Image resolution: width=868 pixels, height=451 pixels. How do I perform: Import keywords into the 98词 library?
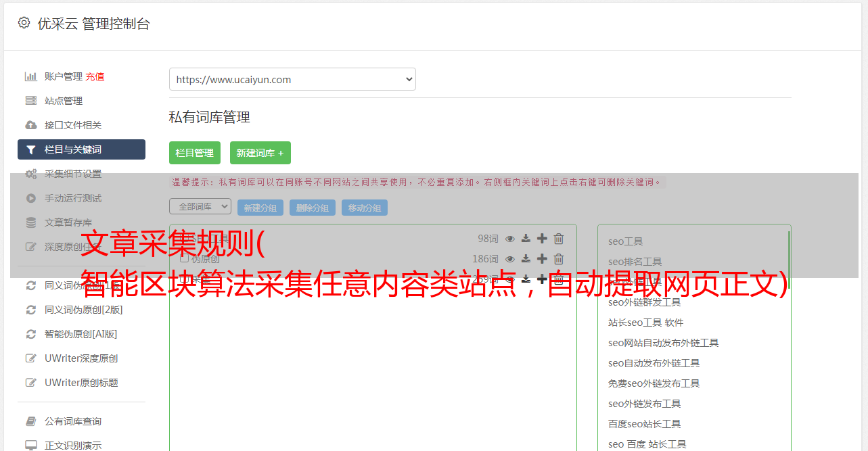point(526,238)
